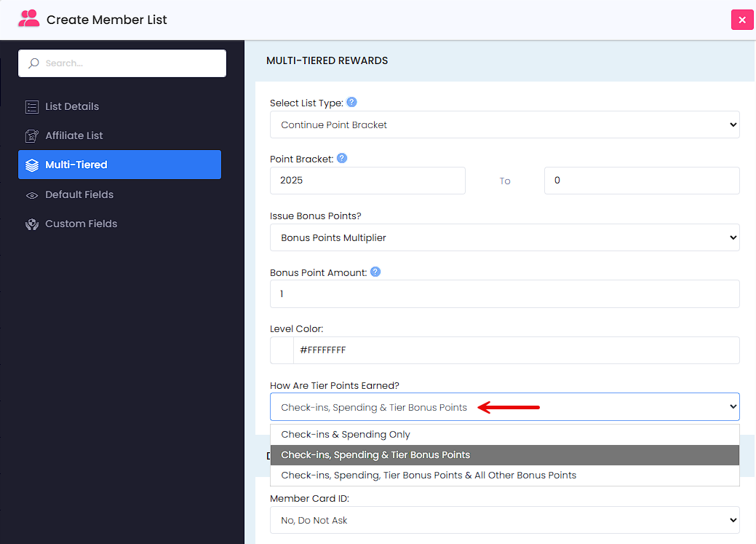Click the MULTI-TIERED REWARDS heading

point(327,61)
